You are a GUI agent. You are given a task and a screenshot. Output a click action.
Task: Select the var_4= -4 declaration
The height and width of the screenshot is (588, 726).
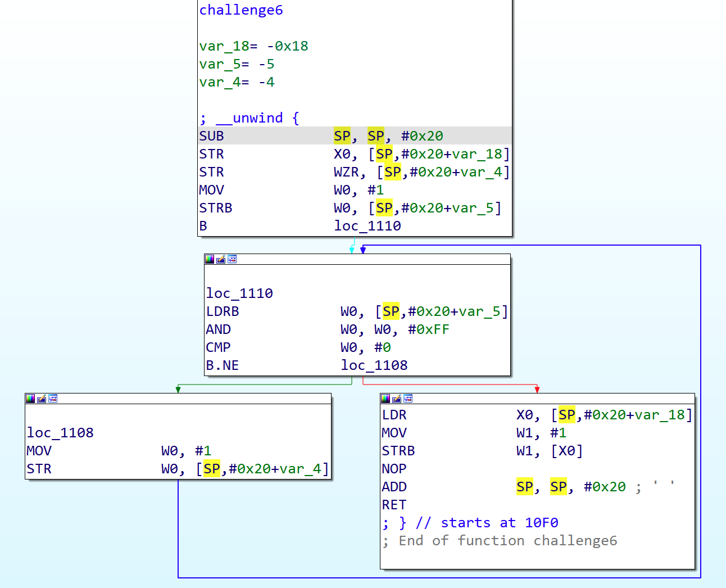pos(237,82)
